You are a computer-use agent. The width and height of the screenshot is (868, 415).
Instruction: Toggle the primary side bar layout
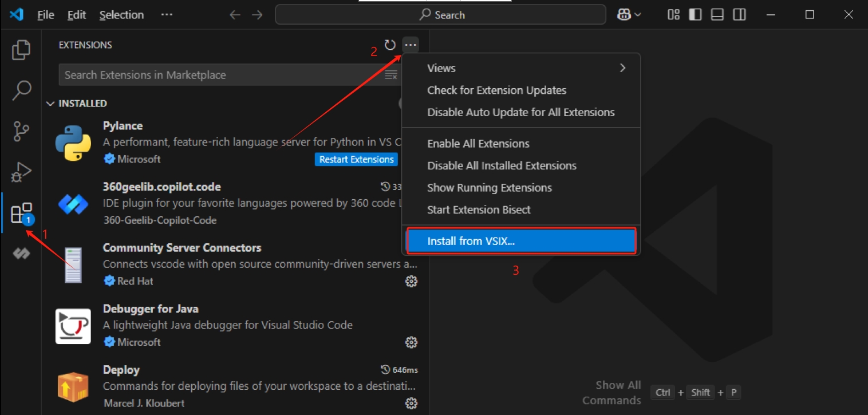point(695,15)
